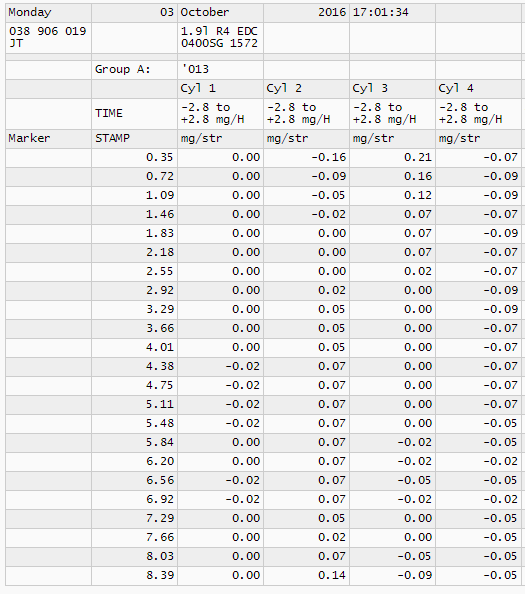Viewport: 525px width, 594px height.
Task: Click the Cyl 2 column header
Action: click(x=306, y=89)
